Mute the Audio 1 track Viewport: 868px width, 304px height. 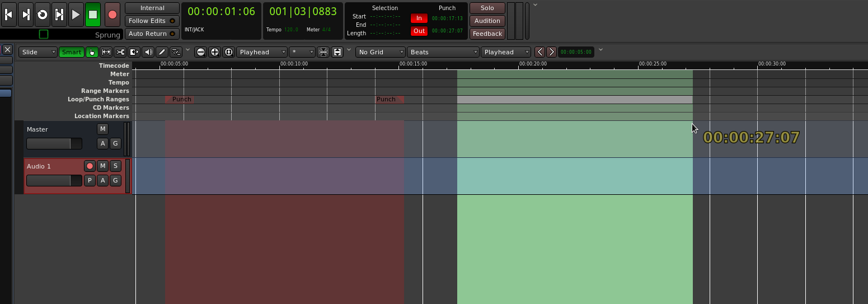point(102,166)
